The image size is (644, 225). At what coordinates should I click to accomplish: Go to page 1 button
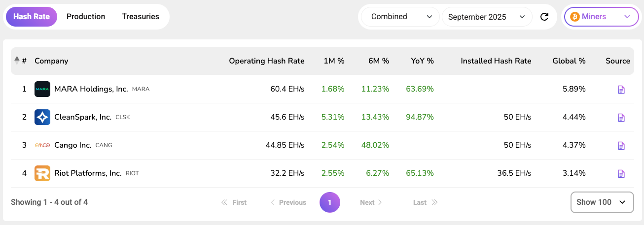coord(330,202)
